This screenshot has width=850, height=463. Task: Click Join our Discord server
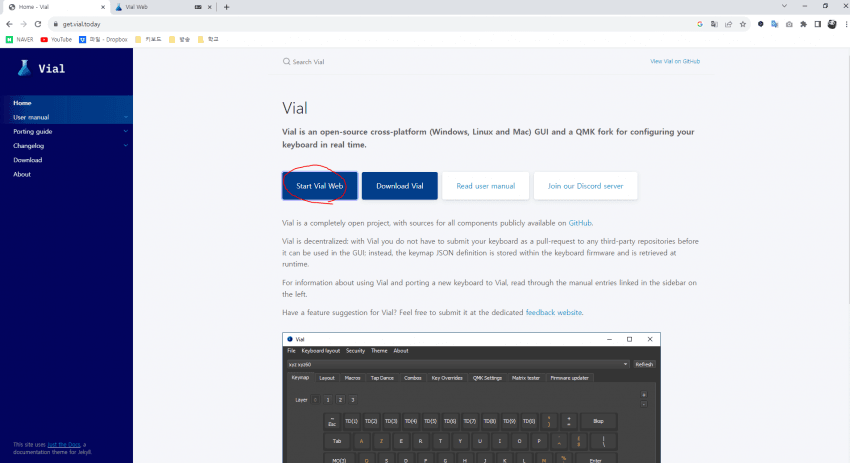[x=585, y=186]
